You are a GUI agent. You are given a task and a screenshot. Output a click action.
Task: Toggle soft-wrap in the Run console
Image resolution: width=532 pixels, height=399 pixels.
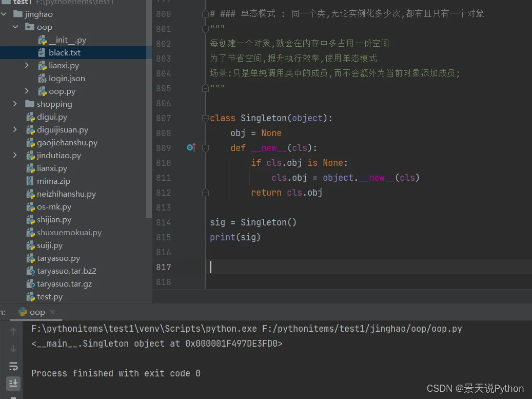14,366
